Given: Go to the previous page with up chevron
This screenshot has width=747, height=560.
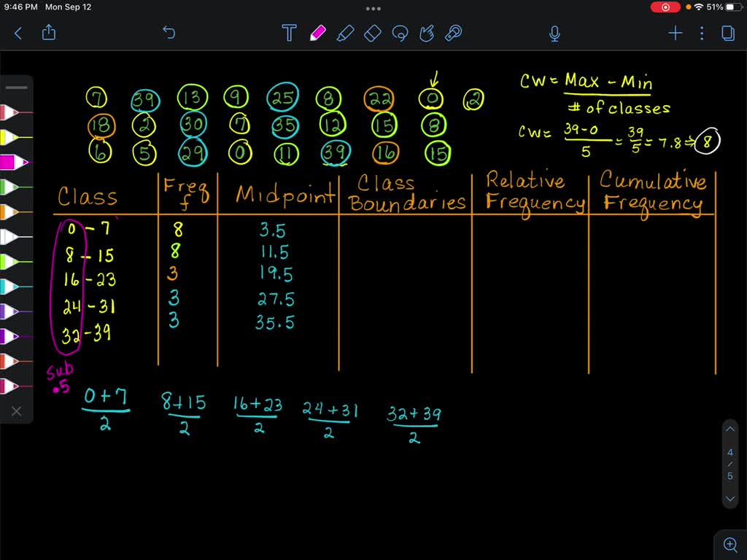Looking at the screenshot, I should click(729, 429).
